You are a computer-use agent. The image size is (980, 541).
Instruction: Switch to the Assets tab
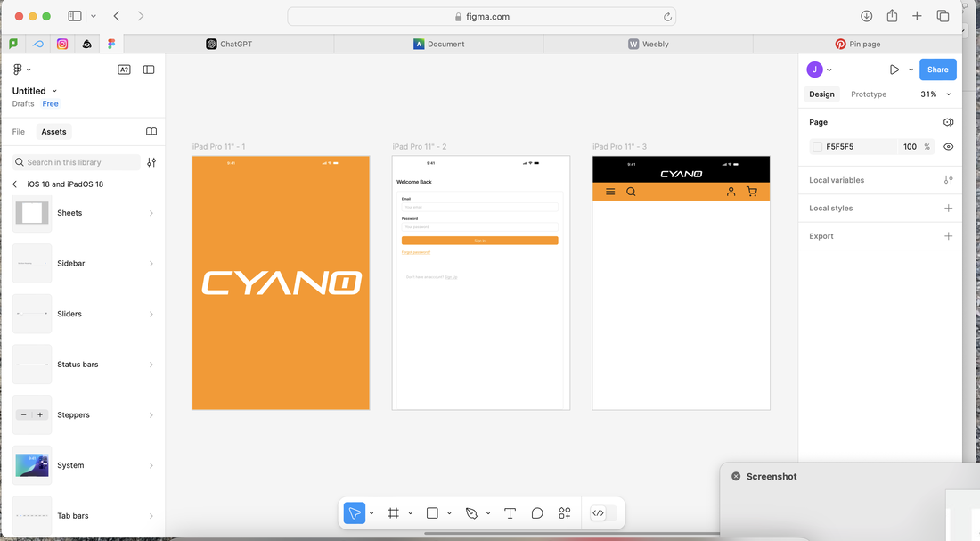pyautogui.click(x=53, y=132)
